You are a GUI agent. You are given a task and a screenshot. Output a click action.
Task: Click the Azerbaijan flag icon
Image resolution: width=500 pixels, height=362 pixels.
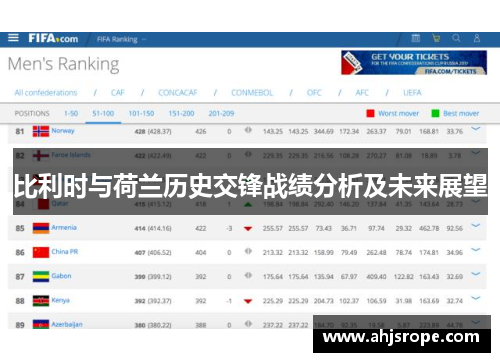tap(41, 324)
